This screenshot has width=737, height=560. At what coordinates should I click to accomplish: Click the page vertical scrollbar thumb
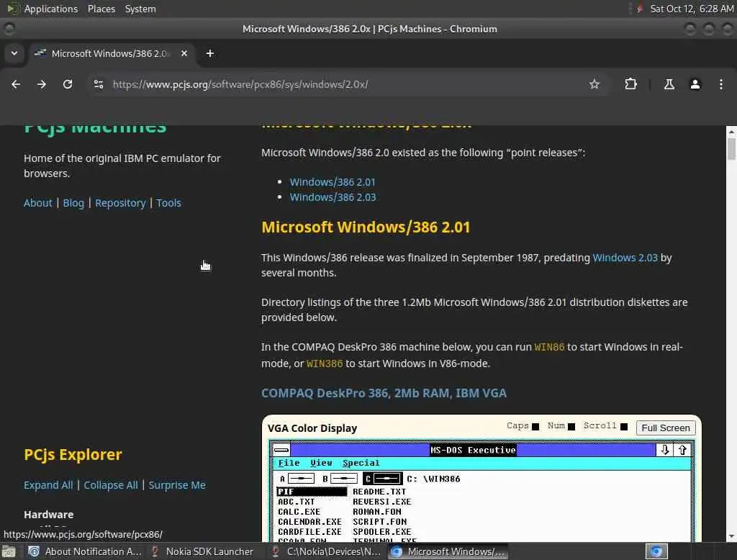731,149
